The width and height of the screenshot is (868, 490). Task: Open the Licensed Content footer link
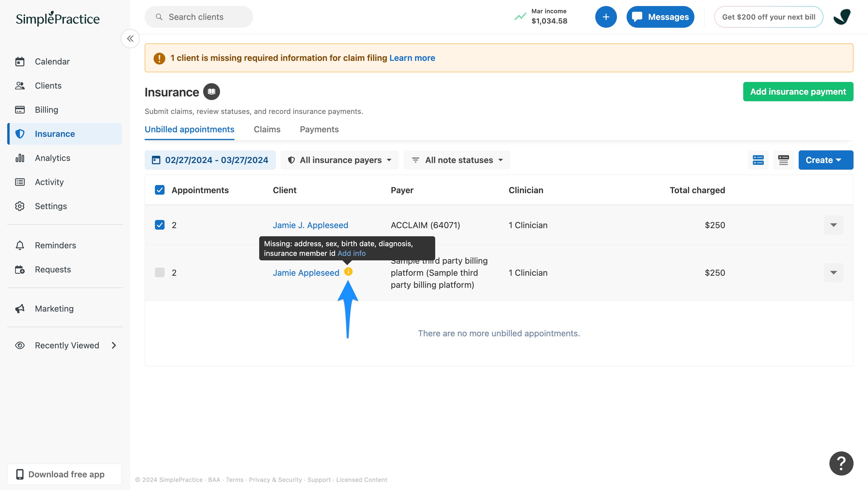pyautogui.click(x=361, y=479)
